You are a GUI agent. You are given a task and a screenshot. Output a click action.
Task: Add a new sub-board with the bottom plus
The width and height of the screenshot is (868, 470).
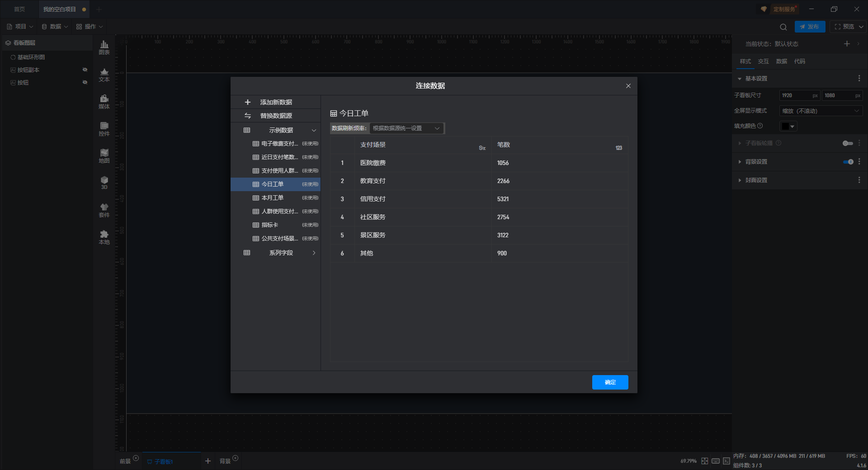(x=208, y=461)
